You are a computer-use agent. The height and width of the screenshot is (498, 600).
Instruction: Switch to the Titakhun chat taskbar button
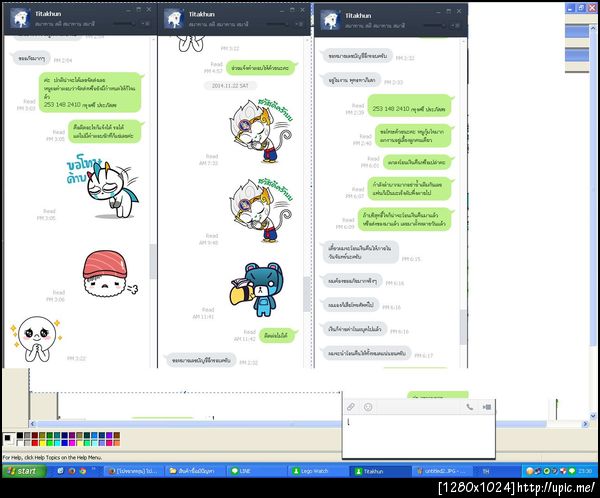click(379, 471)
